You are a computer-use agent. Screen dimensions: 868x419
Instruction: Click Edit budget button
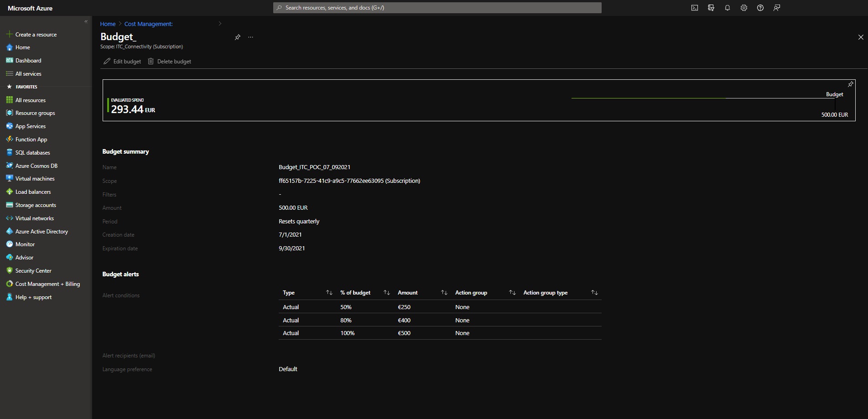coord(122,62)
